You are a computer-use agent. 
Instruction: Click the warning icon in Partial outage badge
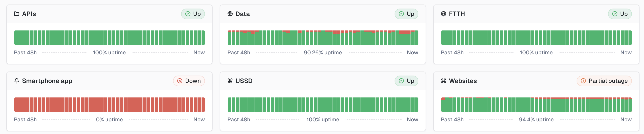pos(583,81)
